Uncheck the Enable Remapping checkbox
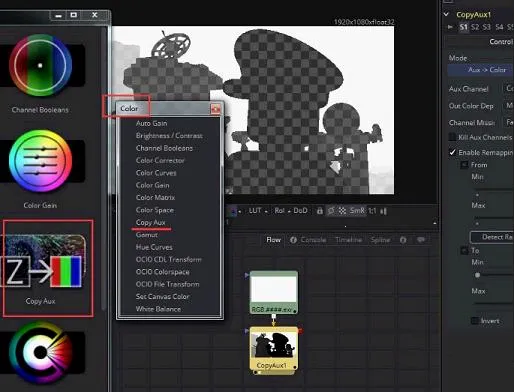The image size is (514, 392). pyautogui.click(x=452, y=152)
